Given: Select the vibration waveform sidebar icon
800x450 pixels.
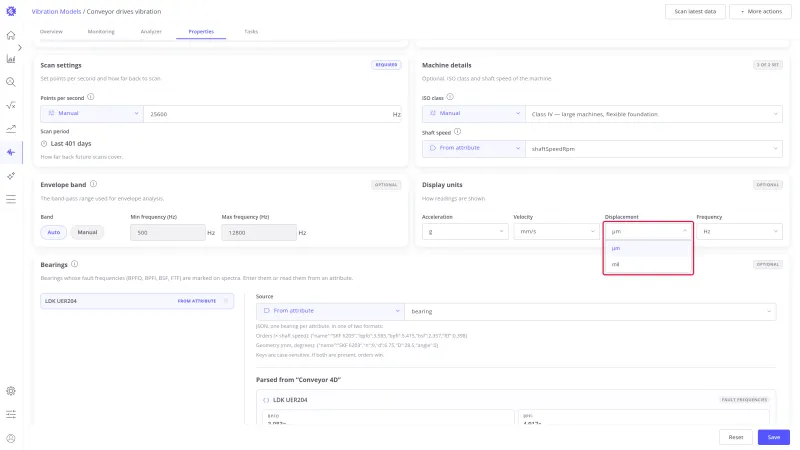Looking at the screenshot, I should (11, 152).
